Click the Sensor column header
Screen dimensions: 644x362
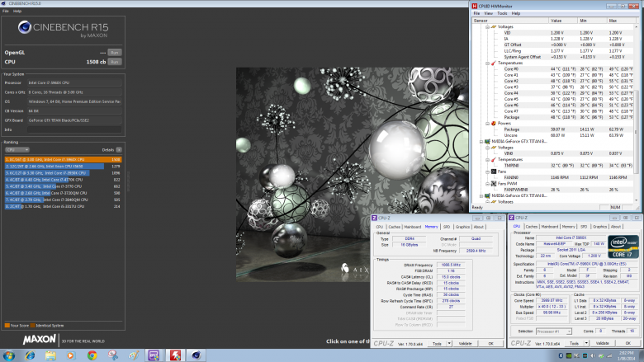(510, 21)
